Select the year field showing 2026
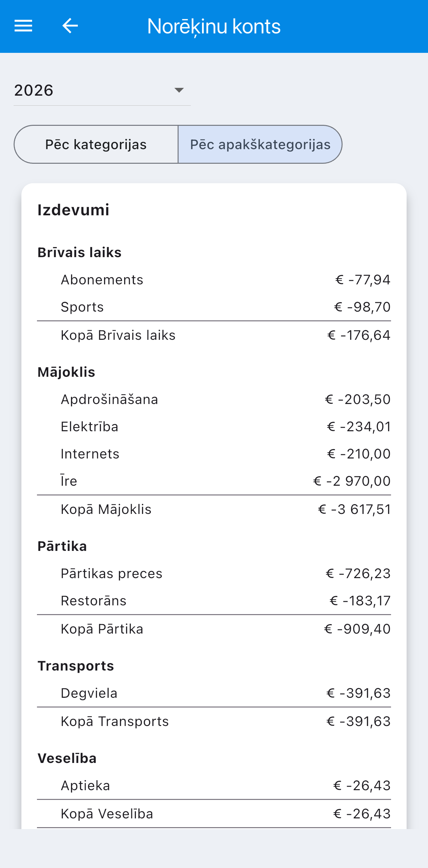This screenshot has width=428, height=868. click(102, 90)
